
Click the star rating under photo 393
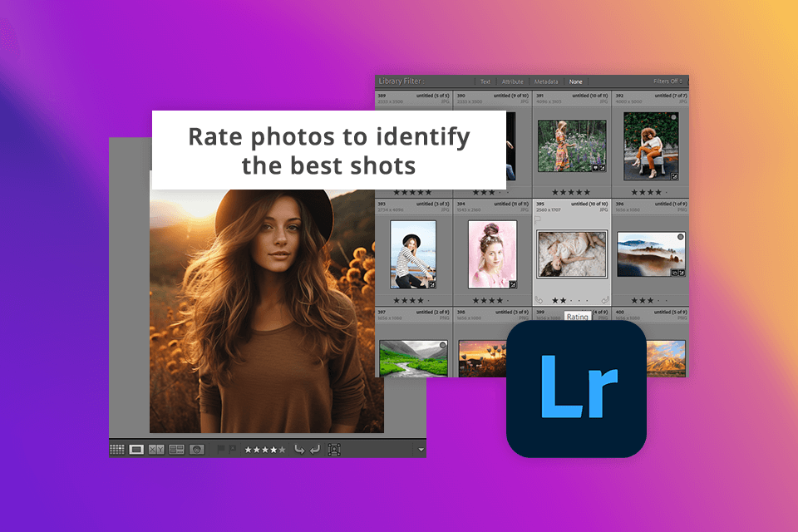click(412, 300)
